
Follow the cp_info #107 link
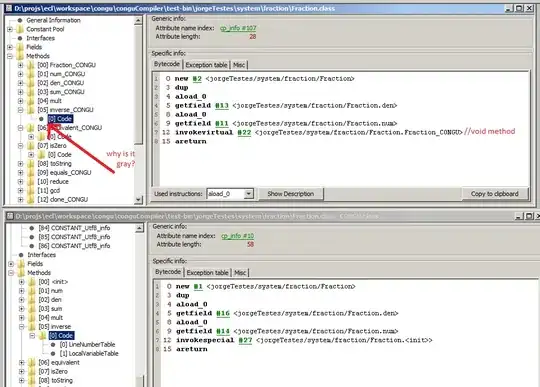point(238,28)
